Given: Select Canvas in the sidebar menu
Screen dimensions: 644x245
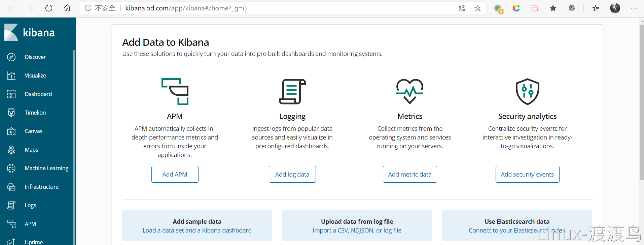Looking at the screenshot, I should [x=34, y=131].
